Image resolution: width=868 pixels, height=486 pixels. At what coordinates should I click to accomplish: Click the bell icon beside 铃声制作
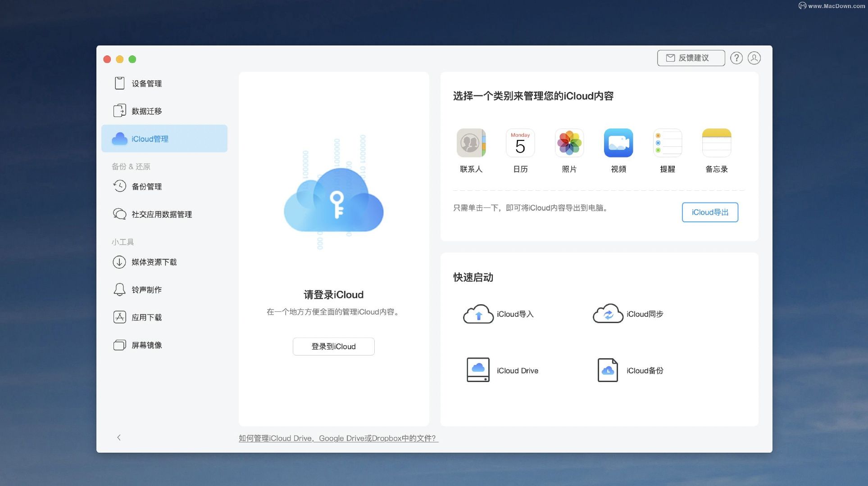[x=119, y=289]
